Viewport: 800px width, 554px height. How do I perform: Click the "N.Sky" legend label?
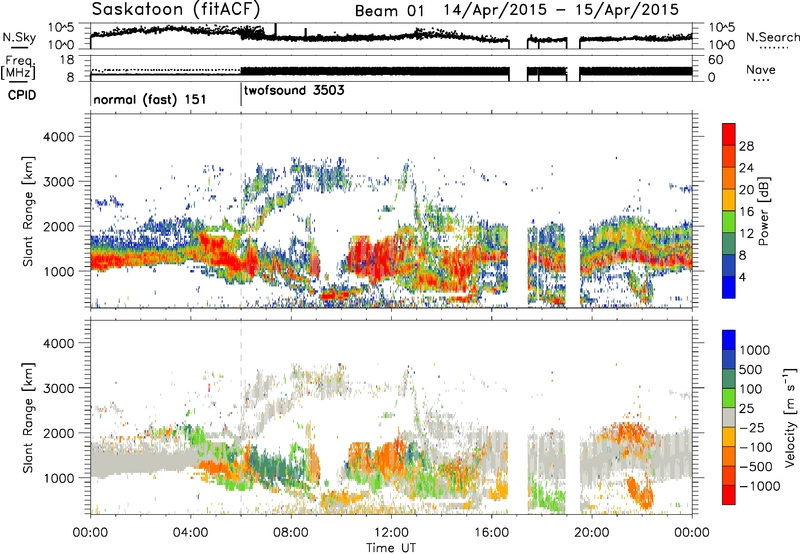[x=19, y=37]
